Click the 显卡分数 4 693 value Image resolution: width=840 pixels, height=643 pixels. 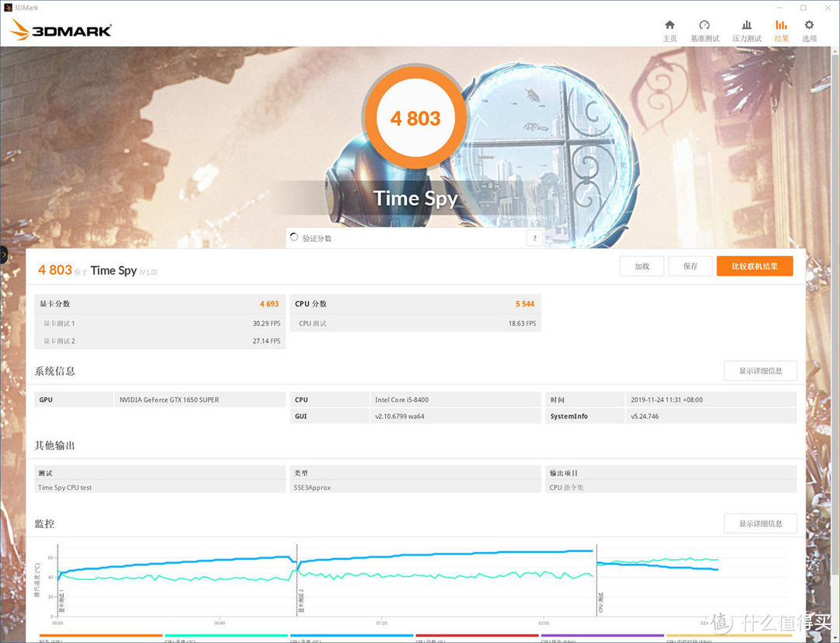[x=269, y=303]
